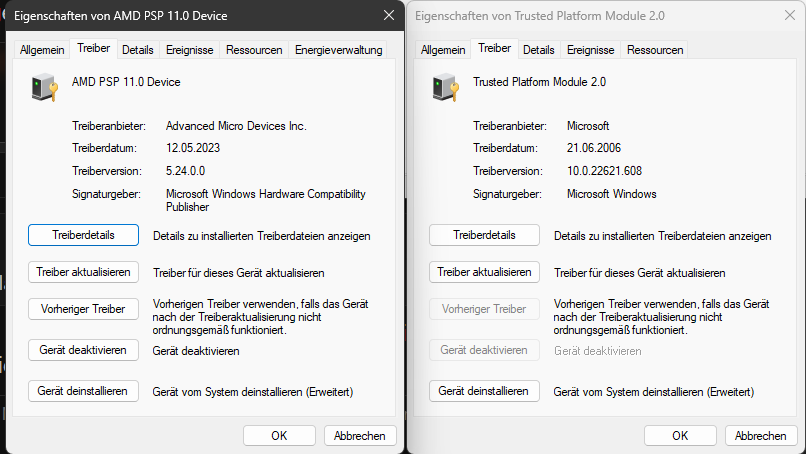The height and width of the screenshot is (454, 806).
Task: Open Allgemein tab in AMD PSP window
Action: (x=42, y=50)
